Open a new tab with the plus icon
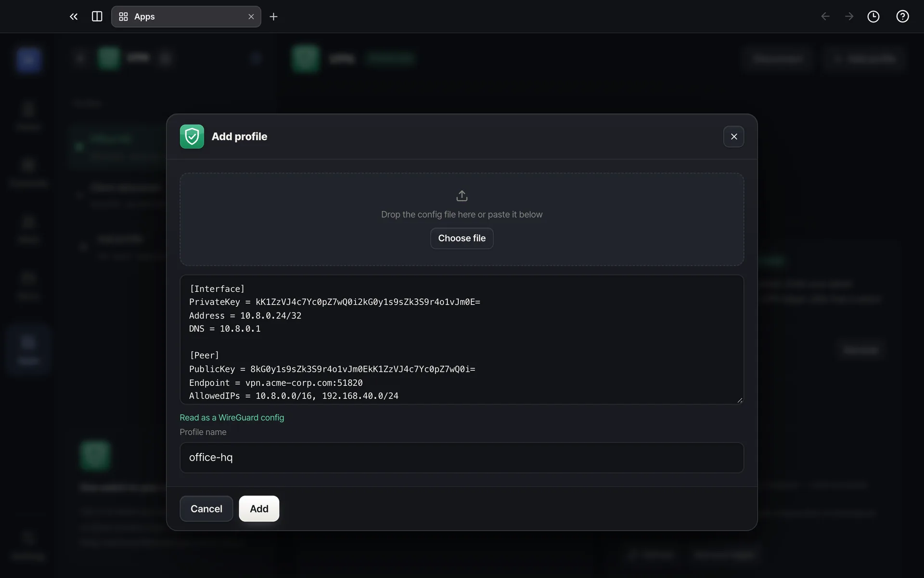Screen dimensions: 924x578 pos(273,17)
